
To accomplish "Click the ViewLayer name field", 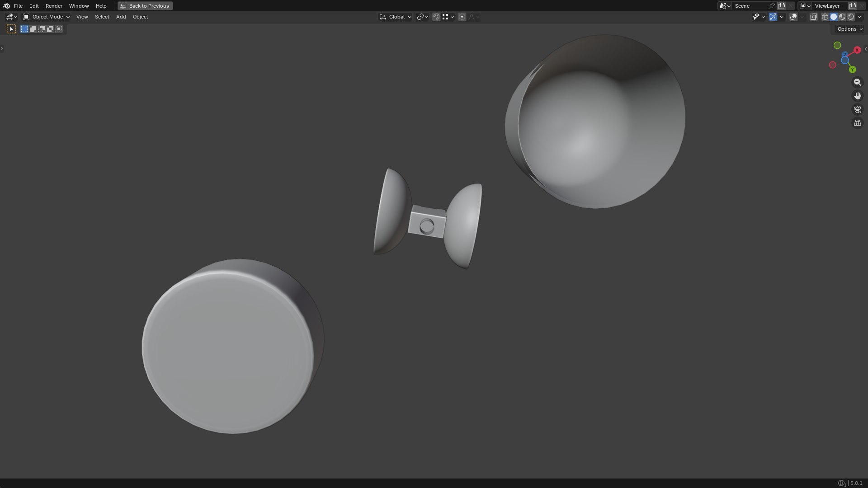I will pos(830,6).
